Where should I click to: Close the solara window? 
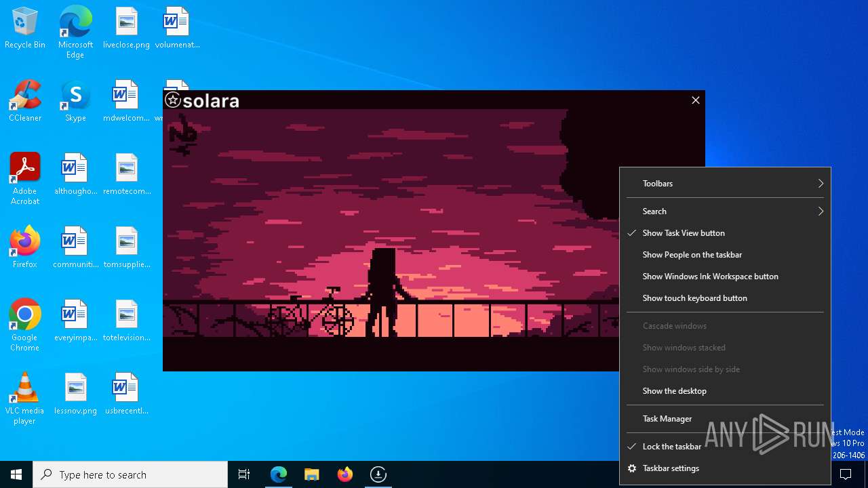coord(695,100)
